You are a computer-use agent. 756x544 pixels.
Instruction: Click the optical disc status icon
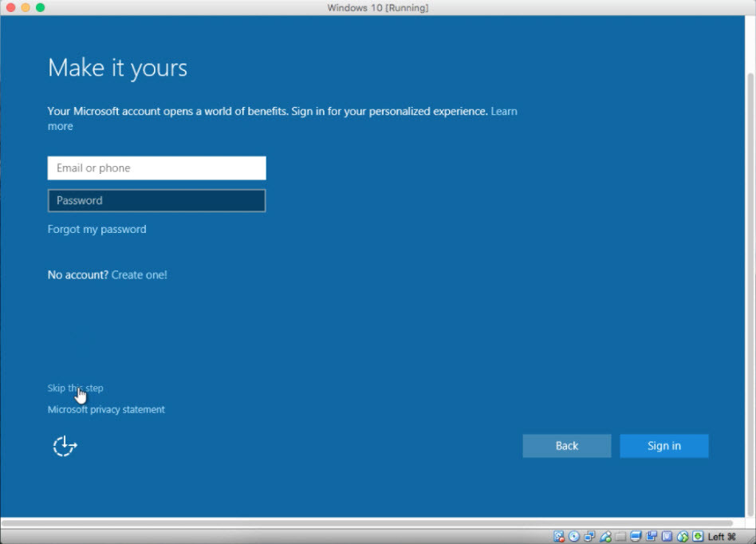[x=573, y=536]
